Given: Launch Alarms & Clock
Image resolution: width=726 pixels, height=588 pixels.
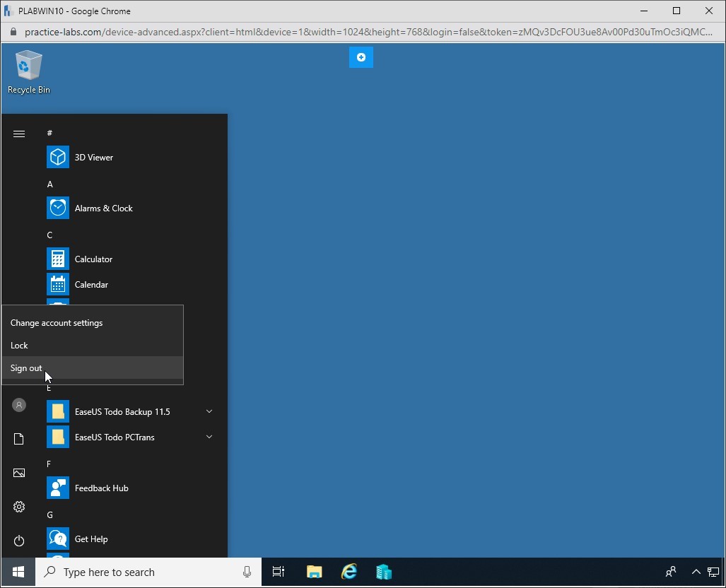Looking at the screenshot, I should click(129, 208).
